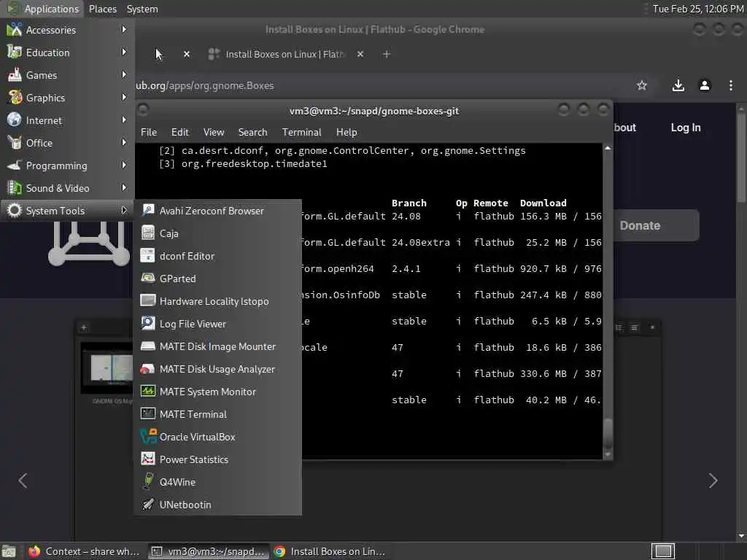The image size is (747, 560).
Task: Launch Q4Wine
Action: (x=217, y=482)
